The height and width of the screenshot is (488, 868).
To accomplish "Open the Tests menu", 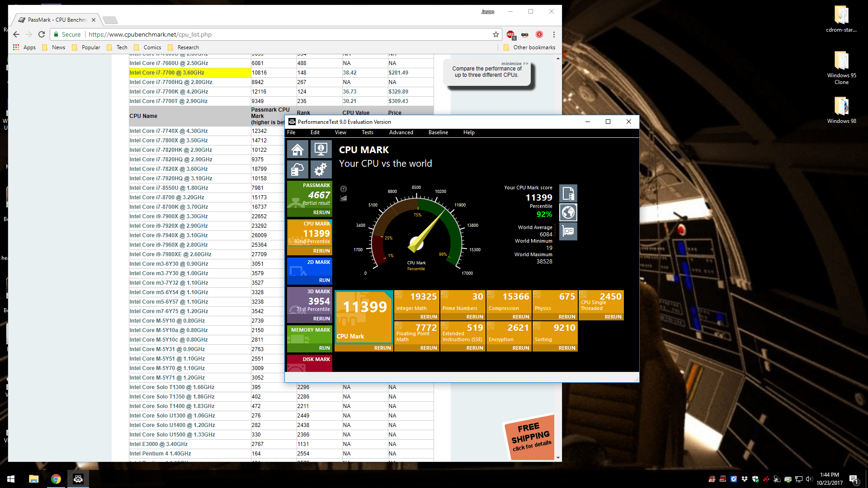I will (367, 132).
